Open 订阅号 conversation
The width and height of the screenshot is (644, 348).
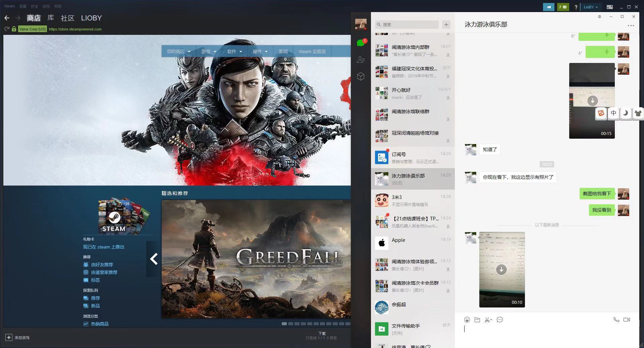tap(413, 157)
